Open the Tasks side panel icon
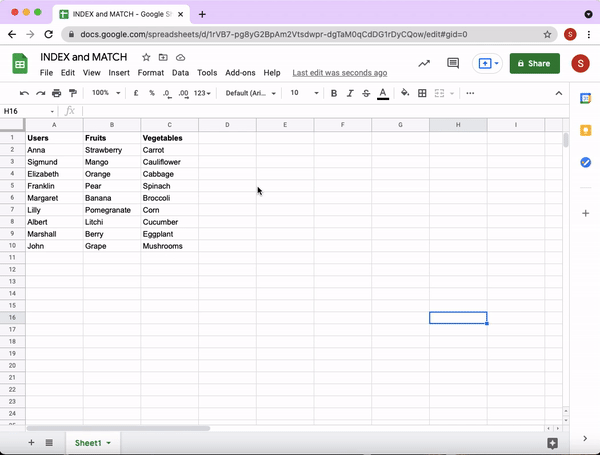600x455 pixels. pyautogui.click(x=585, y=162)
